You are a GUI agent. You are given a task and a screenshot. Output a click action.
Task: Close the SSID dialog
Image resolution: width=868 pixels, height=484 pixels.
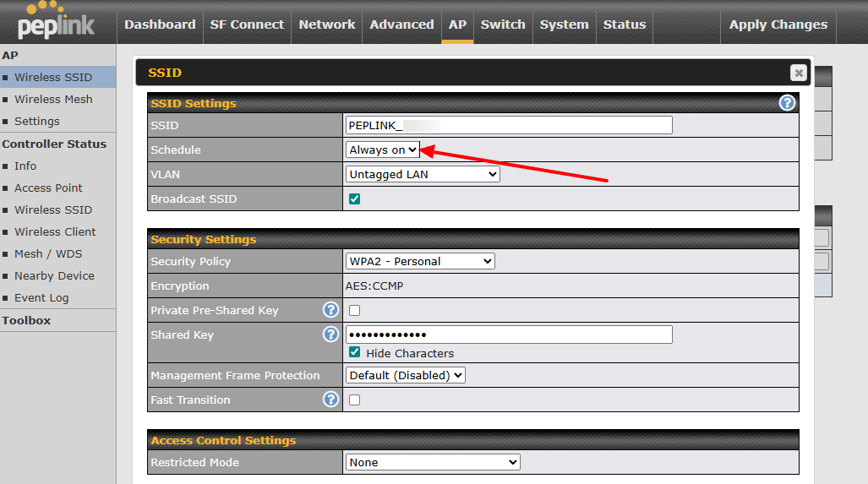tap(798, 73)
